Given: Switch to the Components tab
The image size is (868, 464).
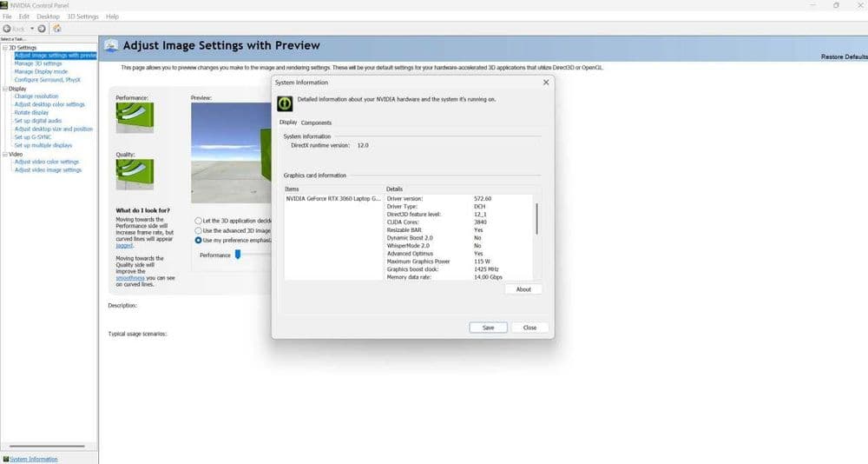Looking at the screenshot, I should [316, 123].
